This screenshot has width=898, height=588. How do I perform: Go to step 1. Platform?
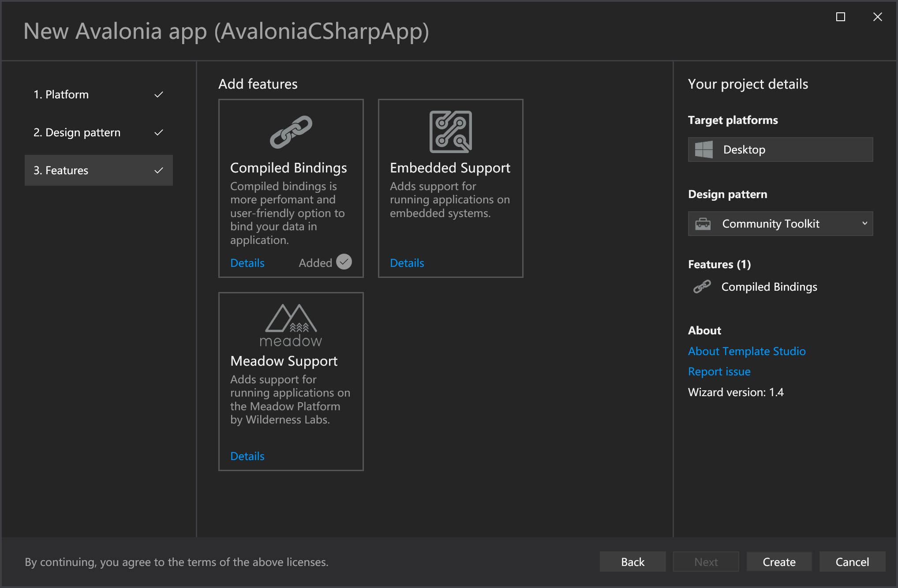point(99,94)
